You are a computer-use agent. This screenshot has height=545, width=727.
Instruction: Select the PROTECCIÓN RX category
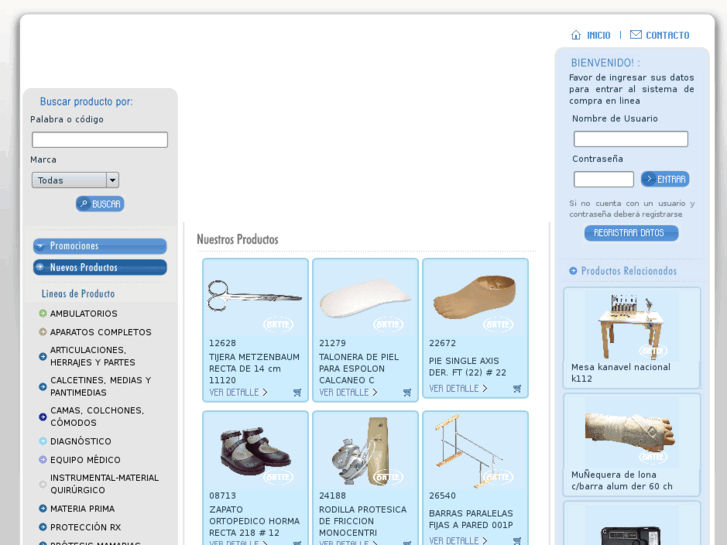pos(85,527)
